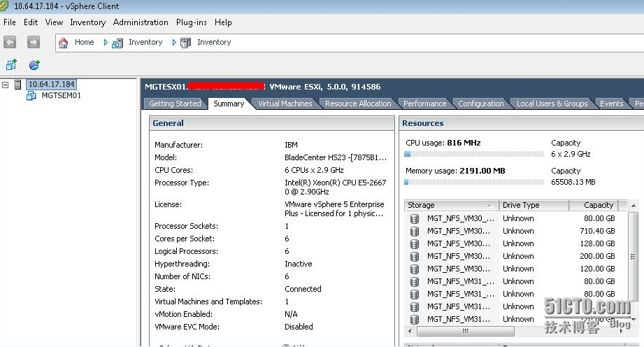Click the Hyperthreading value Inactive
The height and width of the screenshot is (347, 644).
tap(298, 264)
